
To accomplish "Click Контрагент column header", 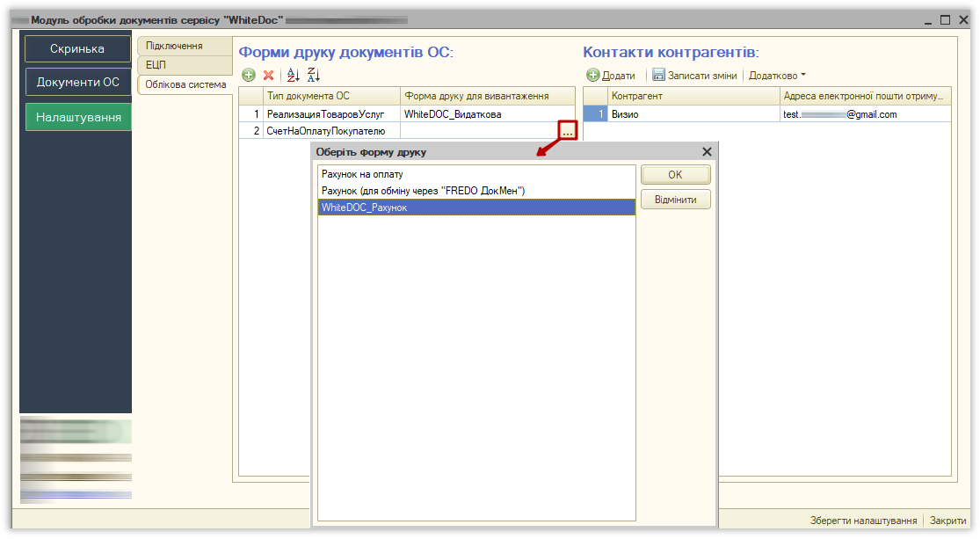I will pyautogui.click(x=693, y=96).
